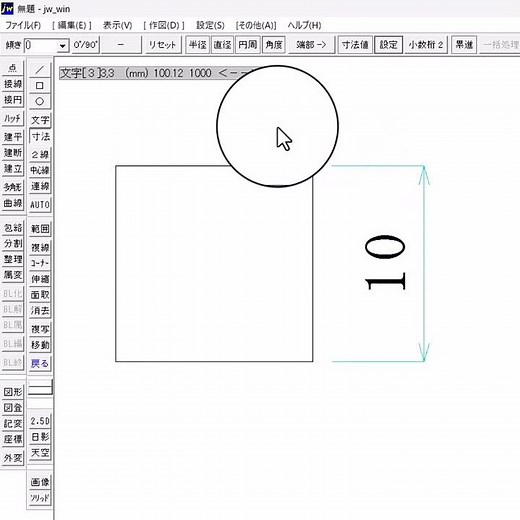The width and height of the screenshot is (520, 520).
Task: Select the AUTO tool
Action: 40,204
